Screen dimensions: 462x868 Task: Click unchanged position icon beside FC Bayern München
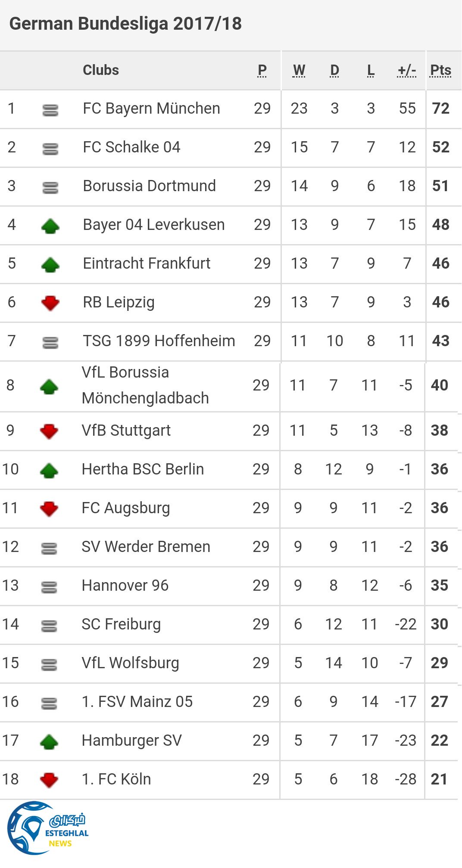(x=50, y=110)
